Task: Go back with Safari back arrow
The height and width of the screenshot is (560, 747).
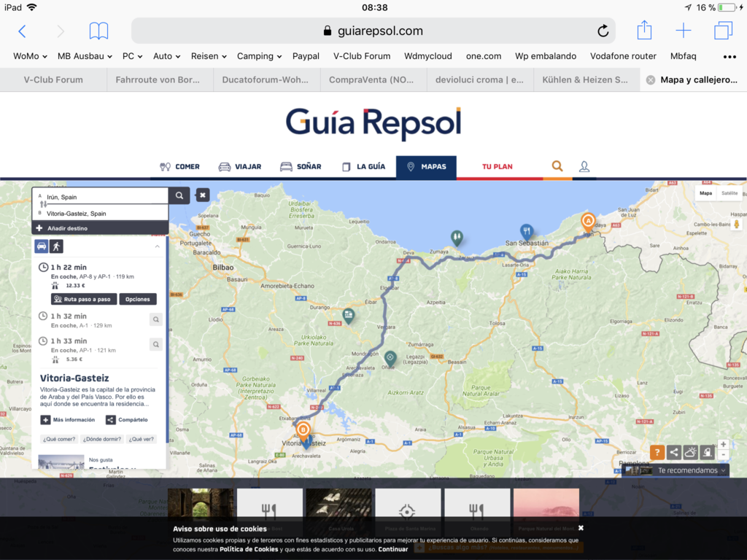Action: (22, 31)
